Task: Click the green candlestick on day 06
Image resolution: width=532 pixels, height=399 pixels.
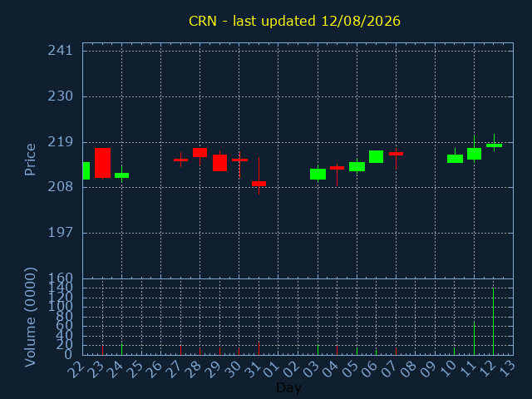Action: coord(377,157)
